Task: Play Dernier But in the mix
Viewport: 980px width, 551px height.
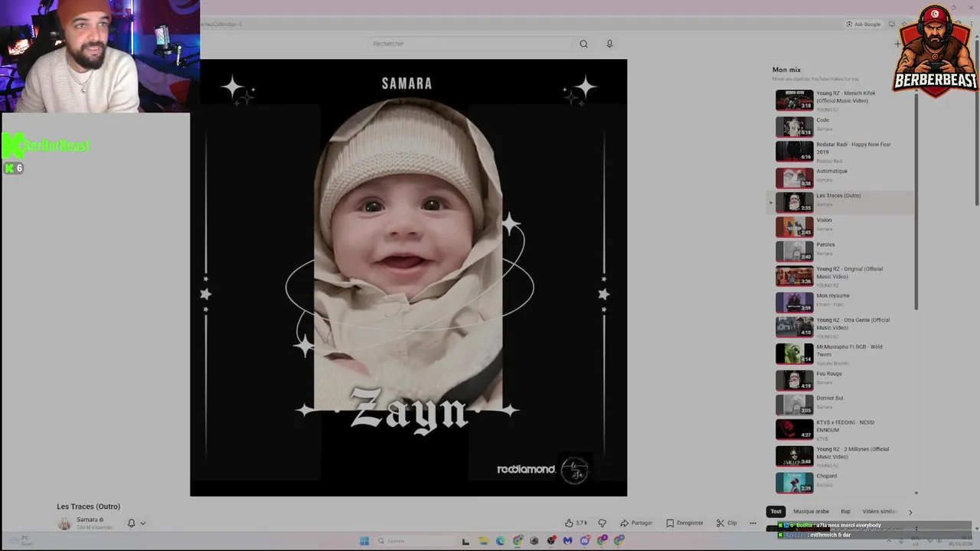Action: (x=842, y=404)
